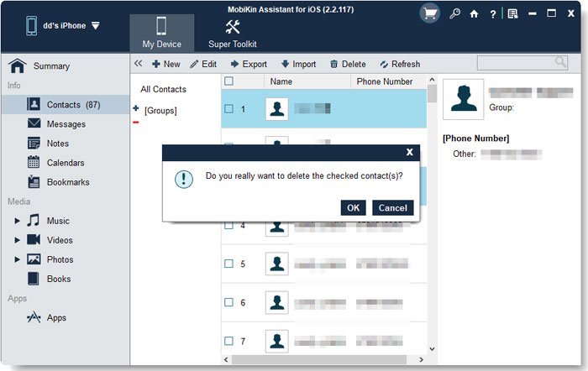Click avatar of contact 1
Viewport: 588px width, 371px height.
pos(276,108)
